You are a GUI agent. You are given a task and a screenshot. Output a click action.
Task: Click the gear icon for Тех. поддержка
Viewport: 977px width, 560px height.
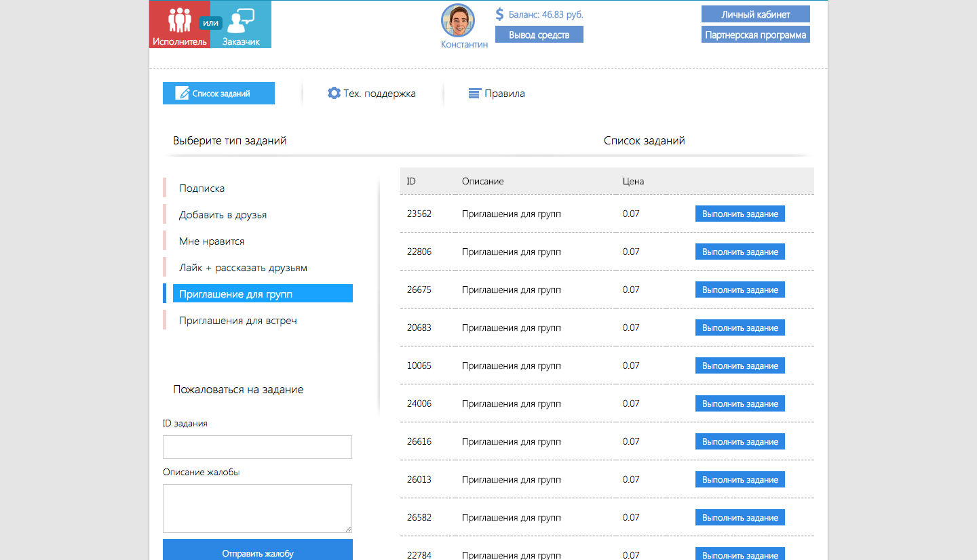334,94
